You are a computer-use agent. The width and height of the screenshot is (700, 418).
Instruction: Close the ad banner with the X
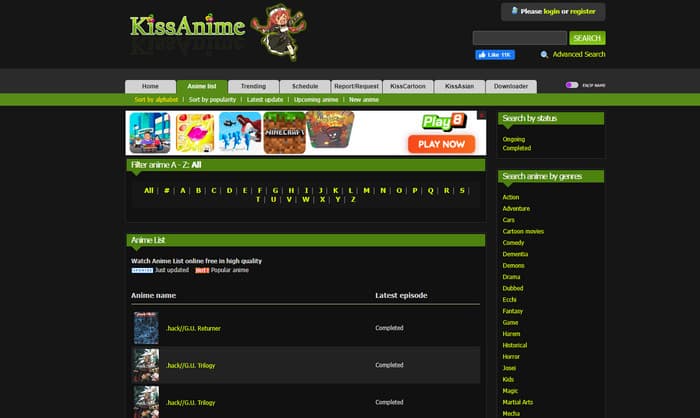coord(482,115)
